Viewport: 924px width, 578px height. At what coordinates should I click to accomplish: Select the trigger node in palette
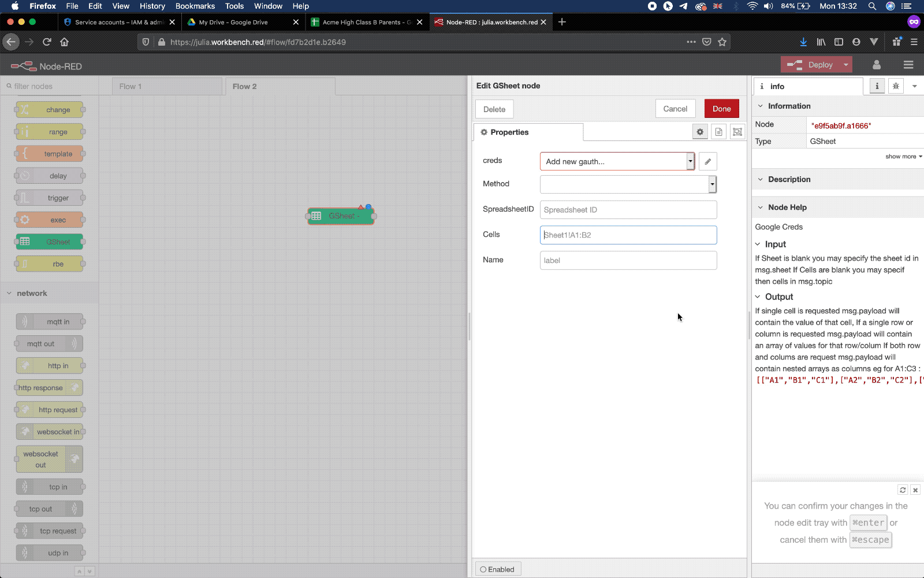[50, 198]
